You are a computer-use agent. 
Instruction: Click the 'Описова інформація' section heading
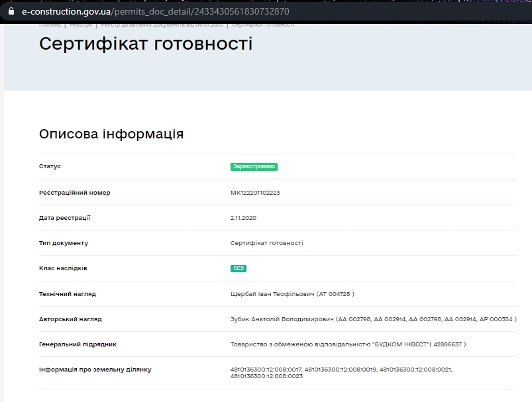coord(111,134)
